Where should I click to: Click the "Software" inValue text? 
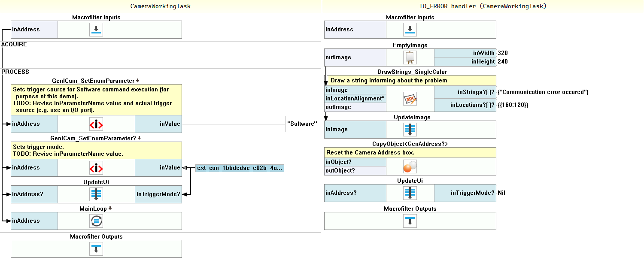coord(302,124)
